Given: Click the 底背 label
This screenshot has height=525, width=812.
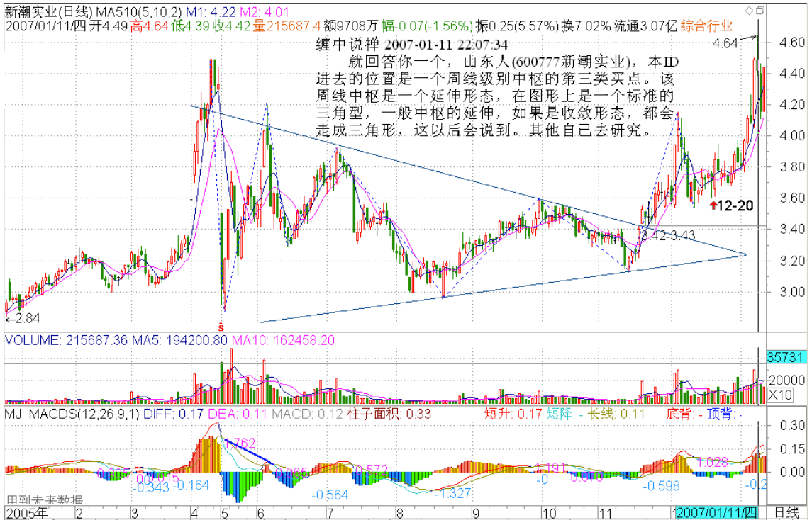Looking at the screenshot, I should click(679, 414).
